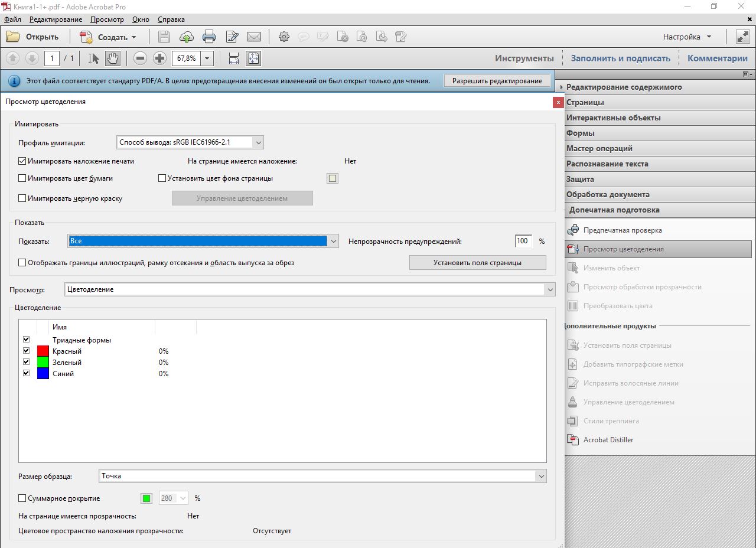Click the warning opacity input field

point(523,241)
